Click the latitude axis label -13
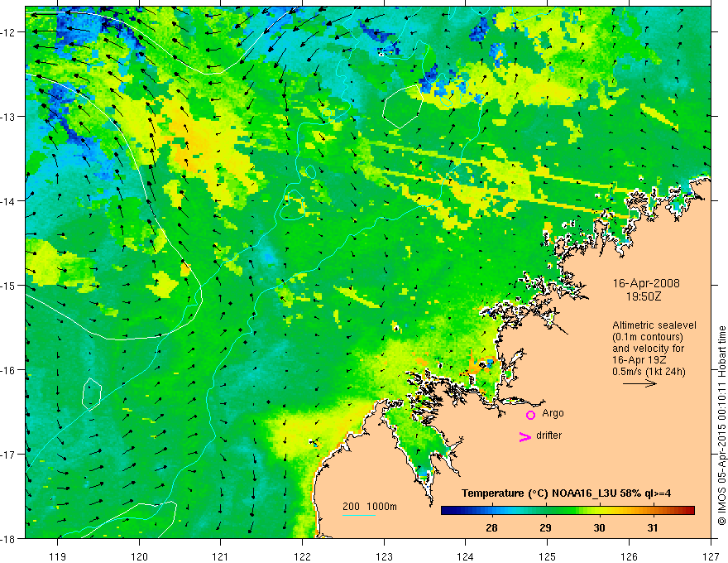The width and height of the screenshot is (728, 563). pos(8,117)
